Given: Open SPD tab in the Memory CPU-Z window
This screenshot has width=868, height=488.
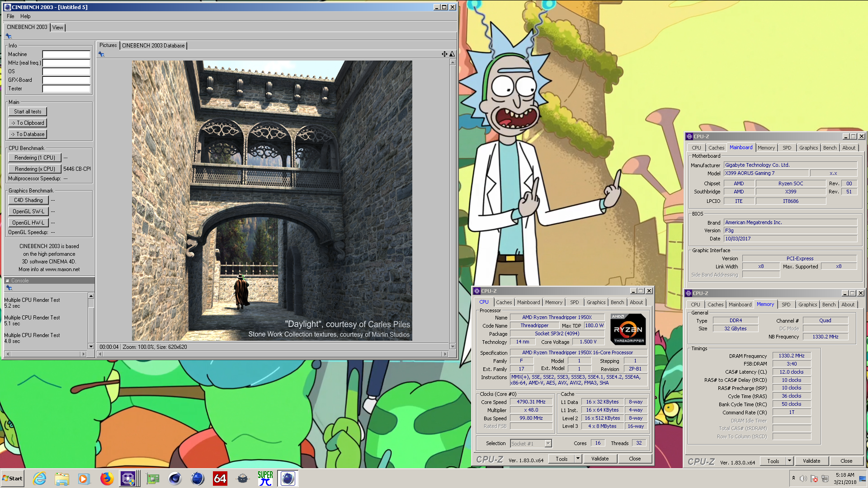Looking at the screenshot, I should 786,305.
